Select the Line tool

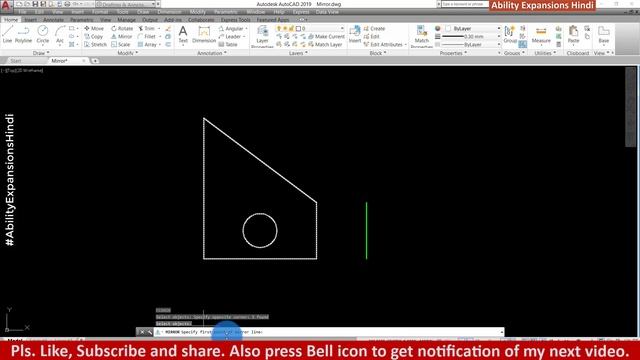[x=7, y=34]
